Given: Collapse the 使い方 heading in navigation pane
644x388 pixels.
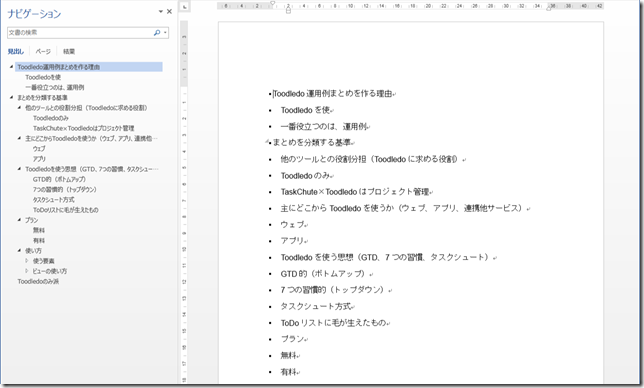Looking at the screenshot, I should click(19, 250).
